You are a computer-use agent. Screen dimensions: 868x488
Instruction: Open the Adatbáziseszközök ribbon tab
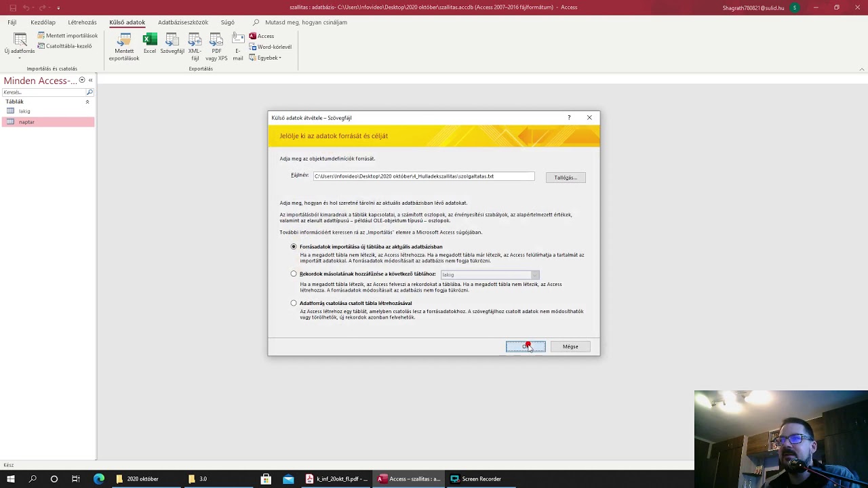pos(183,22)
